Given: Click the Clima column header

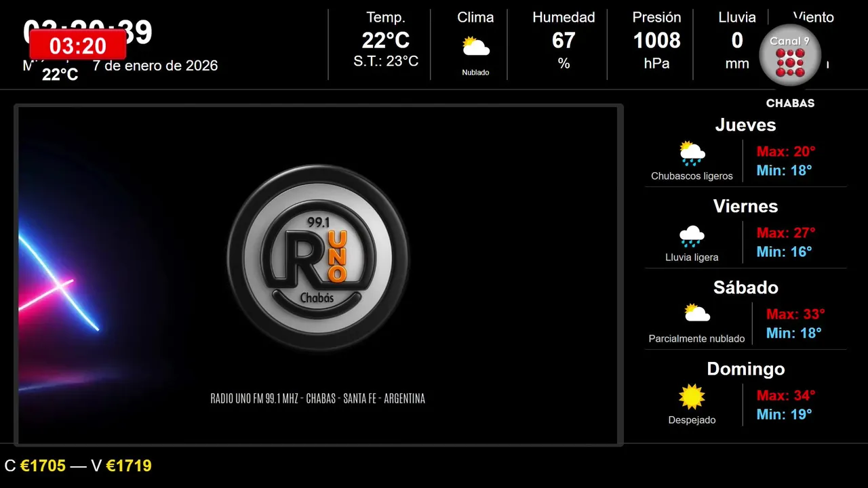Looking at the screenshot, I should click(475, 18).
